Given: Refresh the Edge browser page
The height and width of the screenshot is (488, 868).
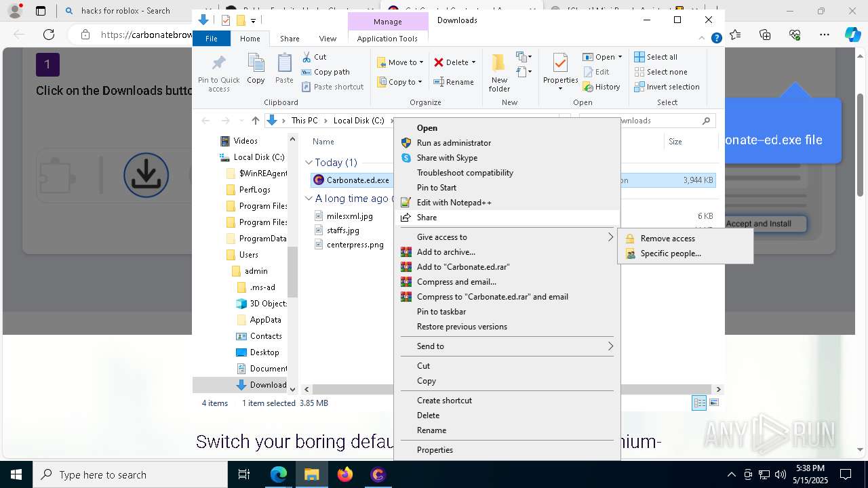Looking at the screenshot, I should [49, 35].
